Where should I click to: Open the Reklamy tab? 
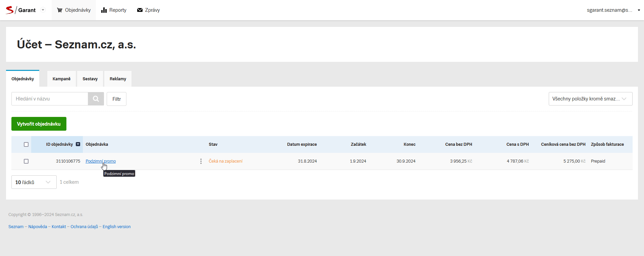118,79
